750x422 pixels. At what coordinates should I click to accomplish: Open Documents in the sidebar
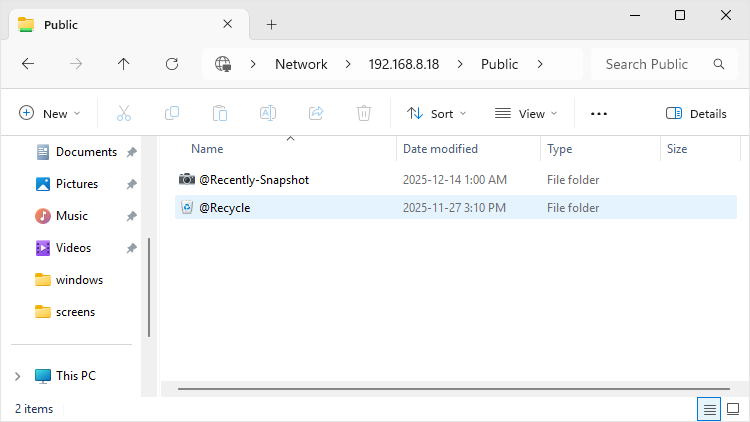tap(86, 152)
